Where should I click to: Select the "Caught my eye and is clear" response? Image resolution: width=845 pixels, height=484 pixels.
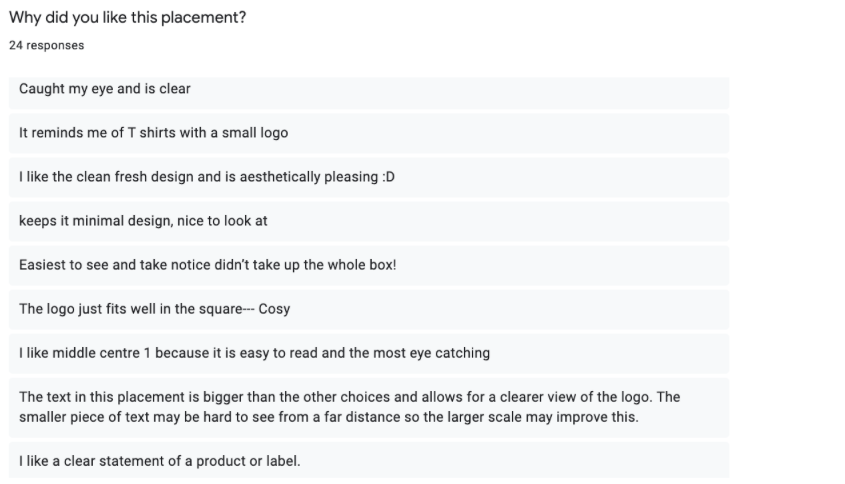pyautogui.click(x=105, y=89)
